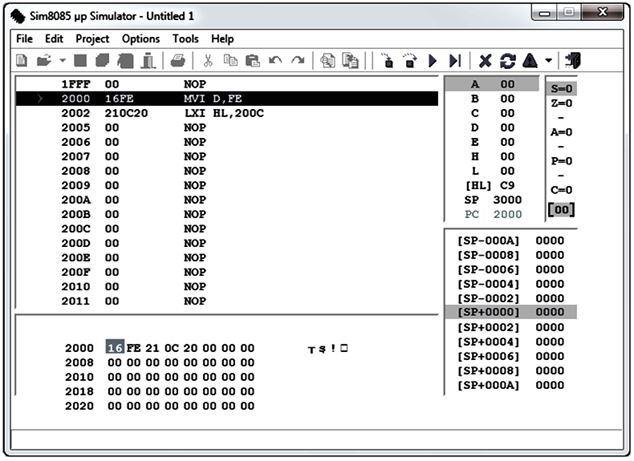Expand the Open file dropdown arrow
This screenshot has height=461, width=634.
pyautogui.click(x=62, y=61)
